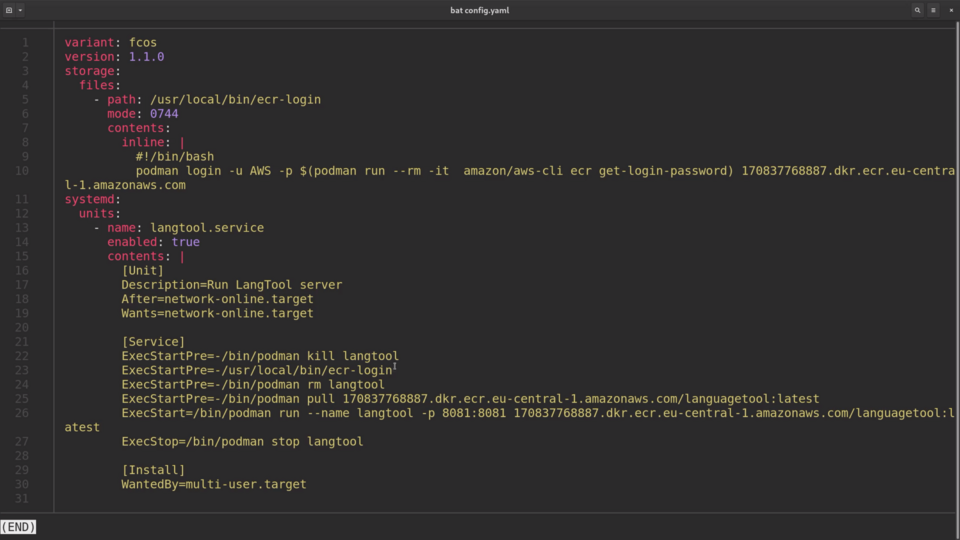Click path '/usr/local/bin/ecr-login' on line 5
The height and width of the screenshot is (540, 960).
coord(235,99)
